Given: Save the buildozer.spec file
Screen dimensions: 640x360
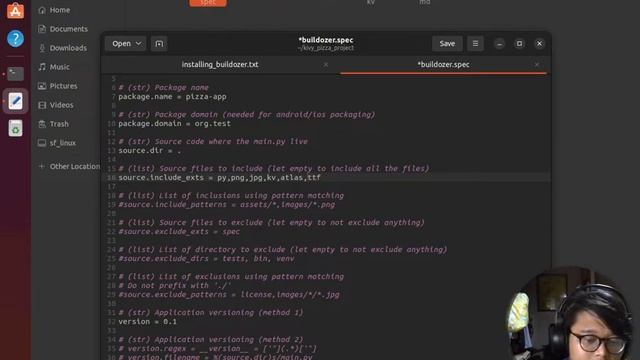Looking at the screenshot, I should (447, 44).
